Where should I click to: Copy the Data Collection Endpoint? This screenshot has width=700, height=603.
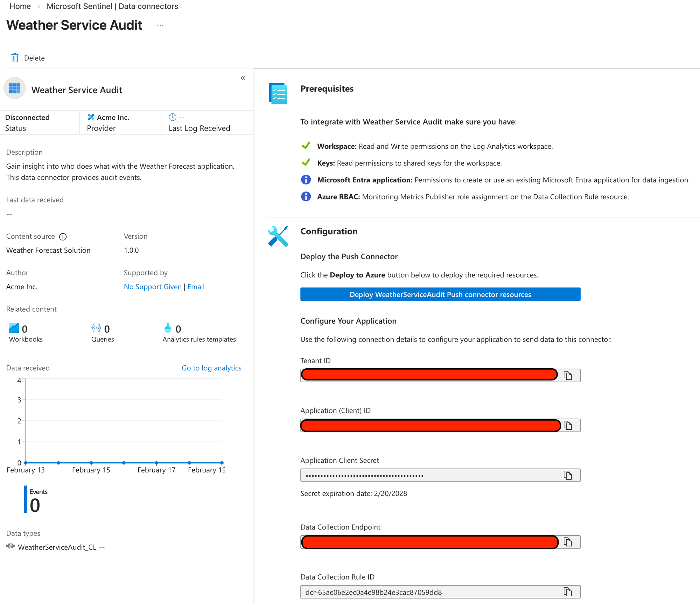click(x=567, y=542)
